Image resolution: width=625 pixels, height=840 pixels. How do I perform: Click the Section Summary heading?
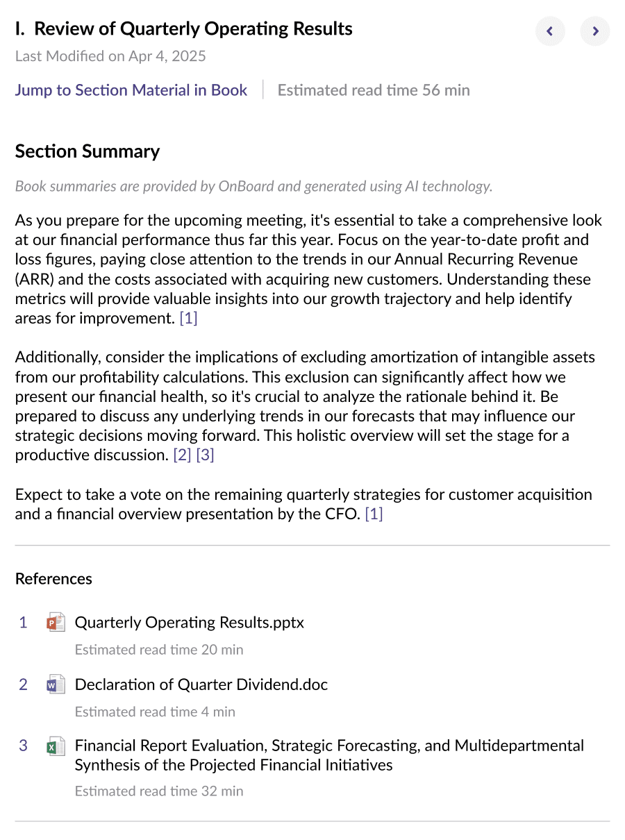87,151
